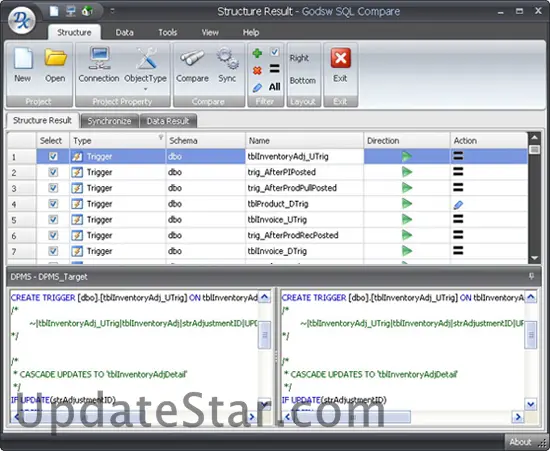This screenshot has width=550, height=451.
Task: Click direction arrow for tblInventoryAdj_UTrig
Action: (407, 156)
